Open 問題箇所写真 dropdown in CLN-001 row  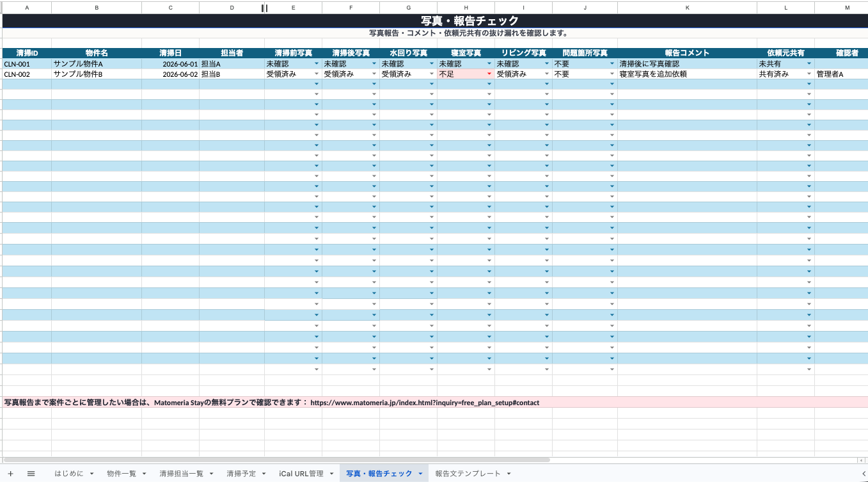[612, 64]
